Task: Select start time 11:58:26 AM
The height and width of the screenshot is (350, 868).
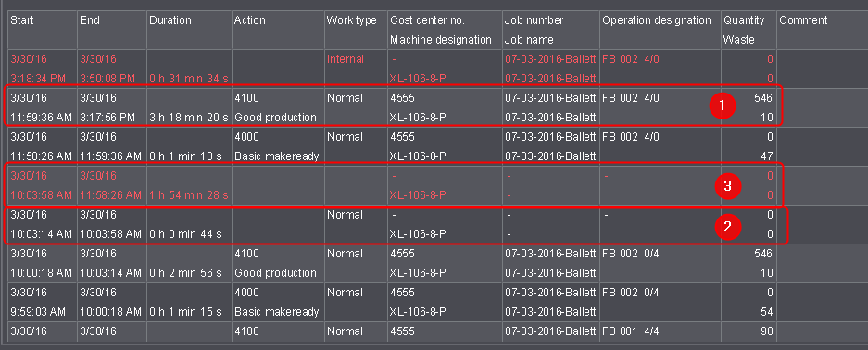Action: click(41, 156)
